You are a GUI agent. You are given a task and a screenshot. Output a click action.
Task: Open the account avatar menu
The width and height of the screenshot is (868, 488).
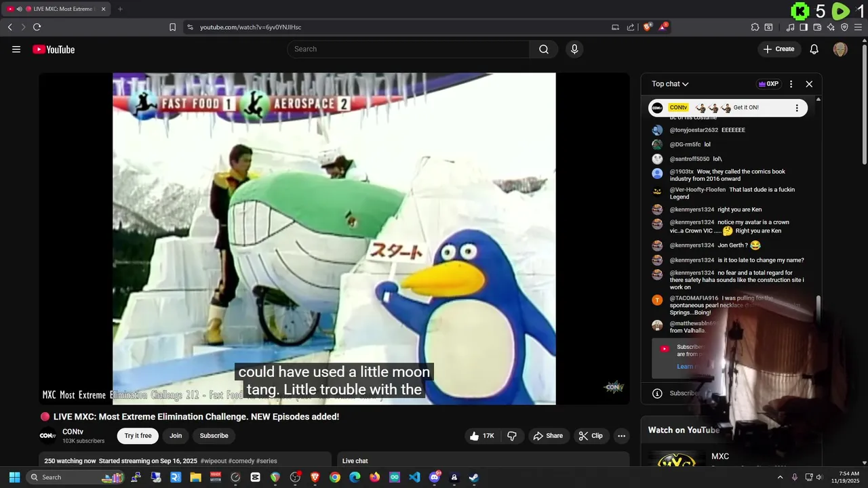[x=840, y=49]
